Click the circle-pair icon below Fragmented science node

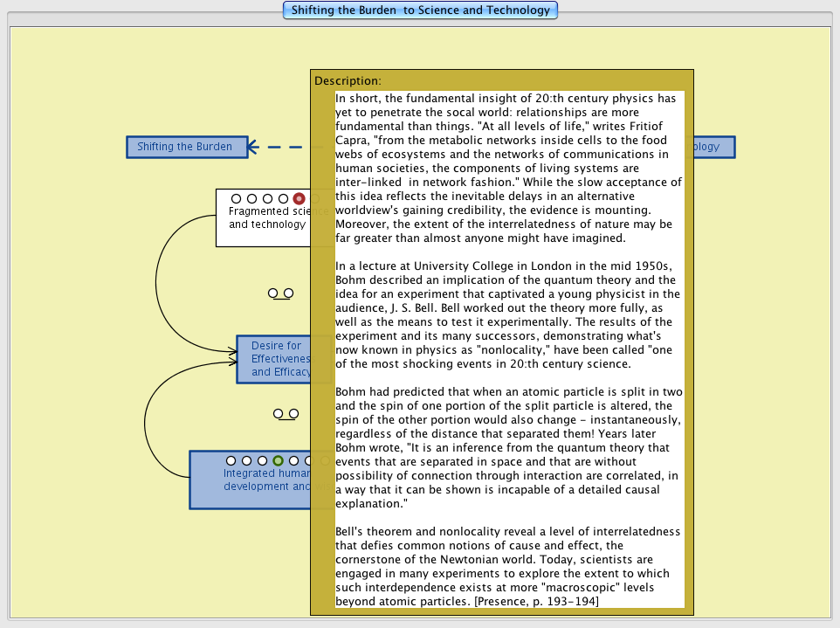click(x=280, y=293)
